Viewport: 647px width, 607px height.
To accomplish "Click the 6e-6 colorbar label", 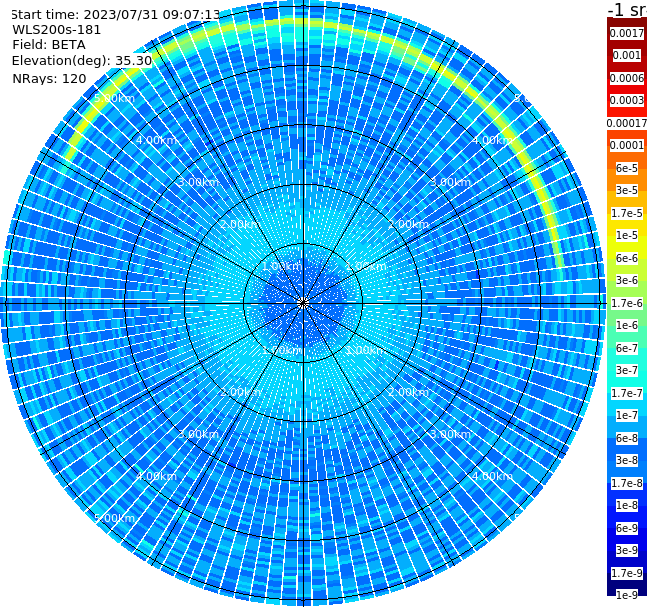I will [x=627, y=258].
